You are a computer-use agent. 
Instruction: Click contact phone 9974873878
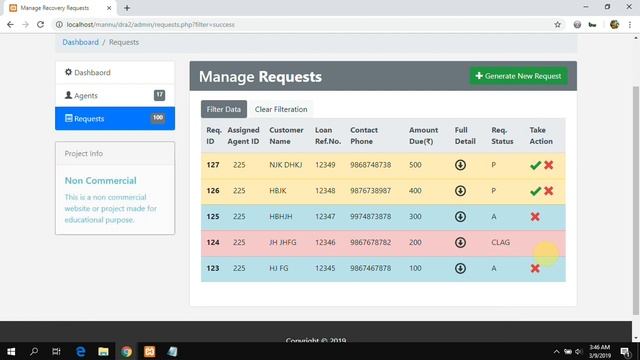click(x=370, y=216)
